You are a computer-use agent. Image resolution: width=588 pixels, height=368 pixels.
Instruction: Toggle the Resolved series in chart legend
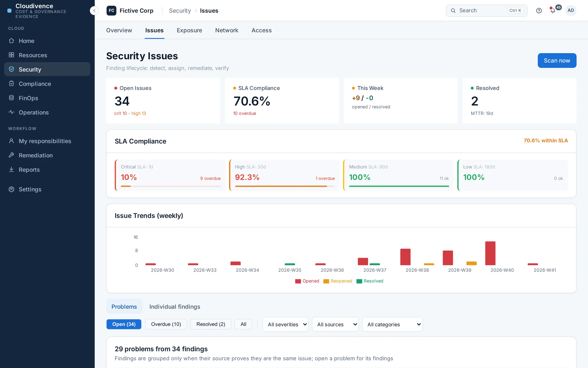pos(370,281)
